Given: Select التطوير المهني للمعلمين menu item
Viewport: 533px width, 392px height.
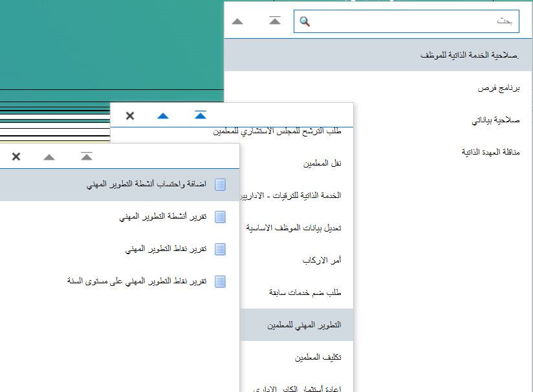Looking at the screenshot, I should pyautogui.click(x=296, y=325).
